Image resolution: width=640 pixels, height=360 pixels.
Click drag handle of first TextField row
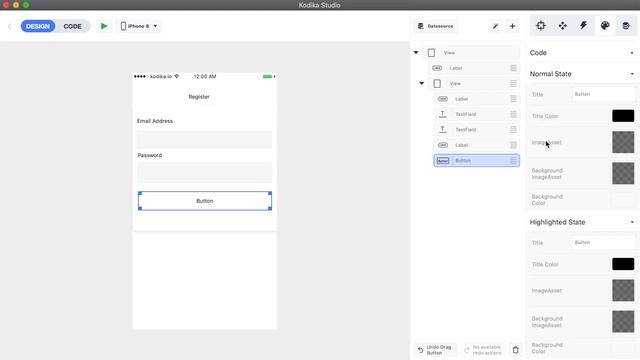(x=513, y=114)
